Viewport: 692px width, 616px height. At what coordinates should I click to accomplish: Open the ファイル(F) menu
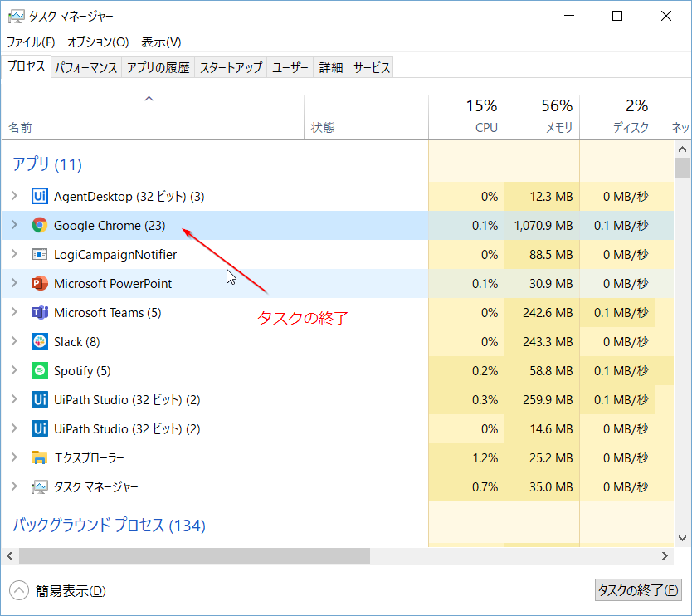(31, 42)
